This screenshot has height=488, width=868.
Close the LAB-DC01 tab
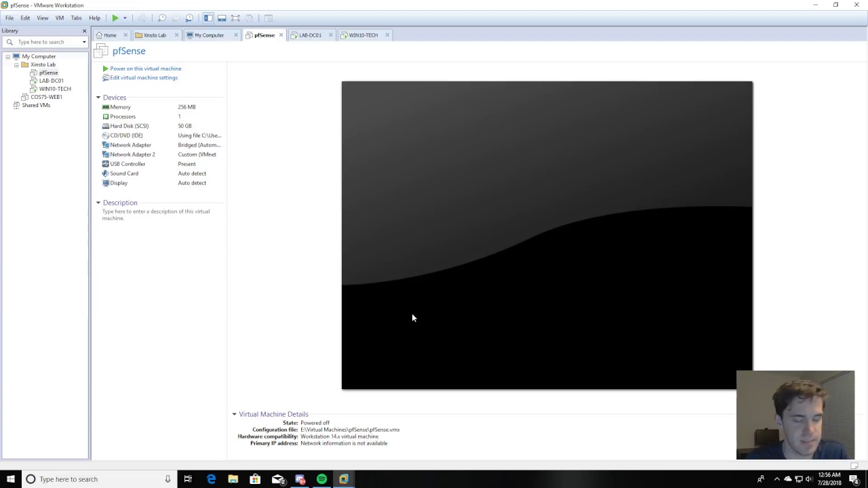[330, 35]
